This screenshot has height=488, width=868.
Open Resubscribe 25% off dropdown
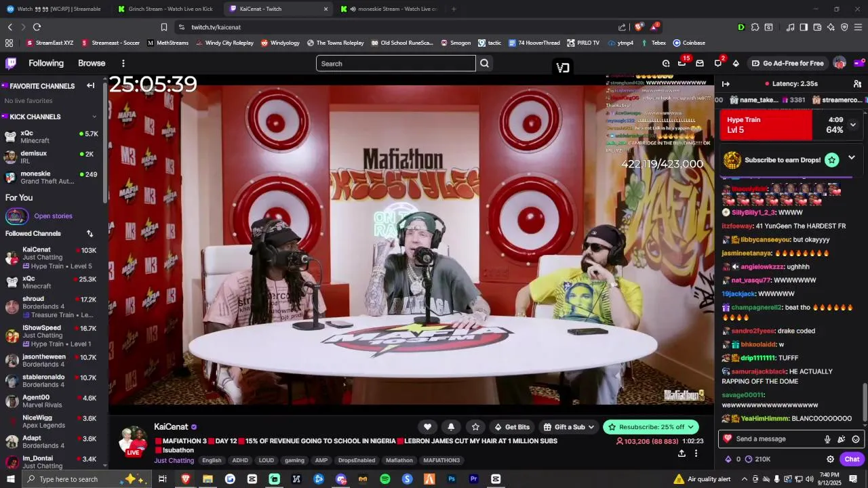coord(651,427)
